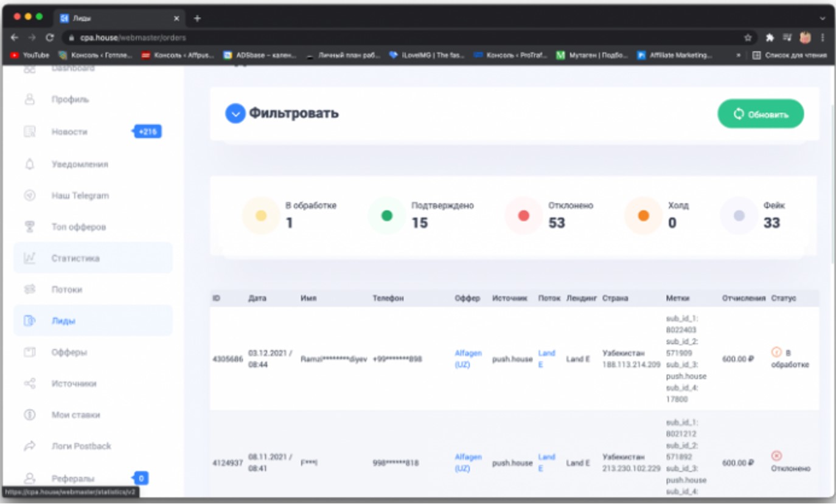Click the browser back arrow
This screenshot has height=504, width=836.
tap(15, 37)
